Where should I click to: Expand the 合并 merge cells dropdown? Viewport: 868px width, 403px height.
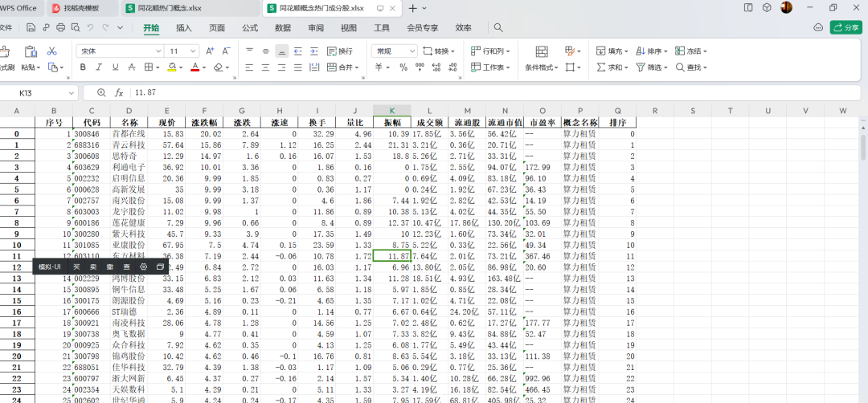tap(357, 67)
